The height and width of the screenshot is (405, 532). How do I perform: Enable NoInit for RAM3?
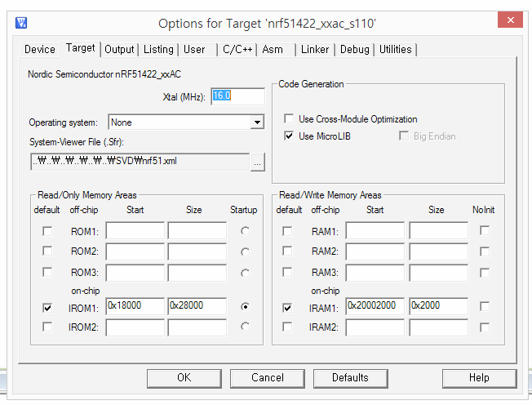point(485,273)
